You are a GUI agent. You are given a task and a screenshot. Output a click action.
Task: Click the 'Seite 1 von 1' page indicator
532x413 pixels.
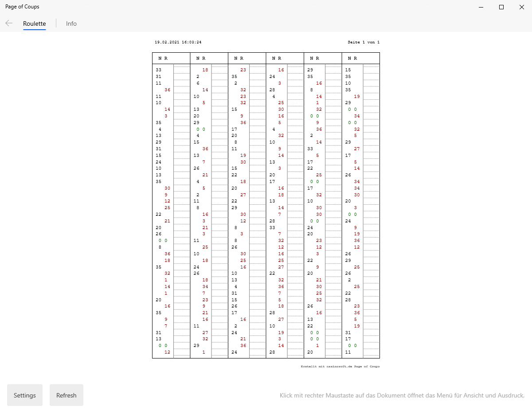(x=364, y=42)
